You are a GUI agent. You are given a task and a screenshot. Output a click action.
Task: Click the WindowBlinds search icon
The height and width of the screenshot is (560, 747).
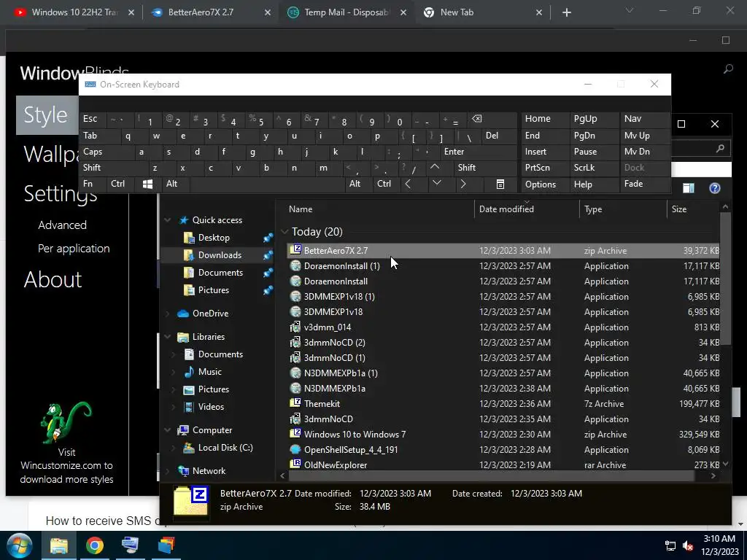pyautogui.click(x=728, y=69)
